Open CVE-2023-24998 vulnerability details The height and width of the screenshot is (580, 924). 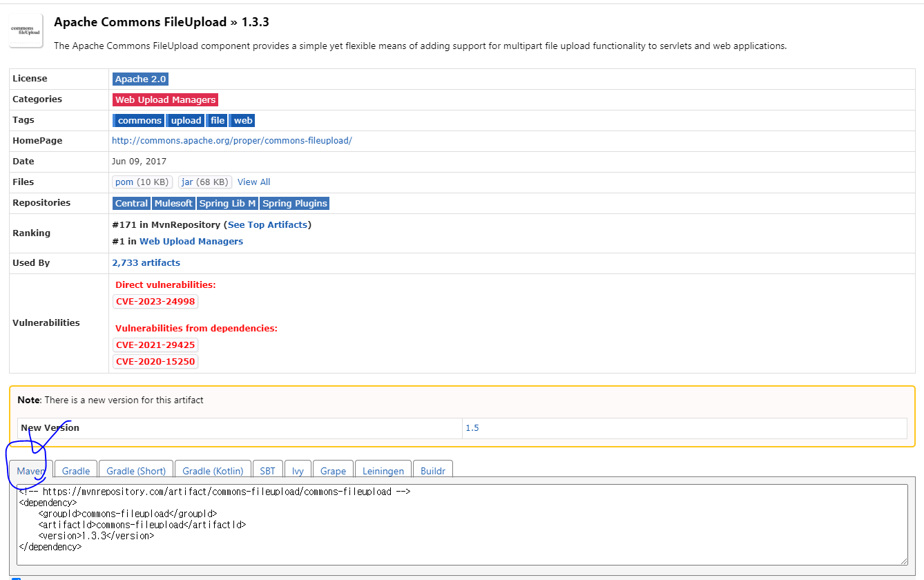155,302
